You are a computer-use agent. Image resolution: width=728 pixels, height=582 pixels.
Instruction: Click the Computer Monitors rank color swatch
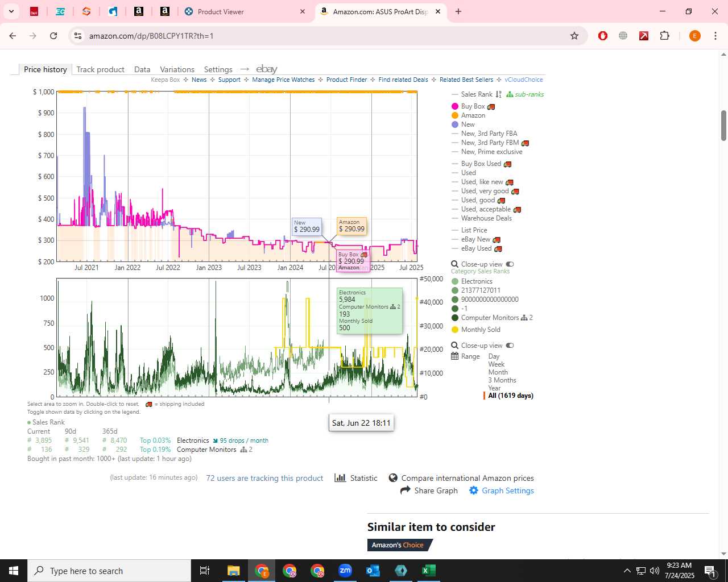(x=455, y=318)
